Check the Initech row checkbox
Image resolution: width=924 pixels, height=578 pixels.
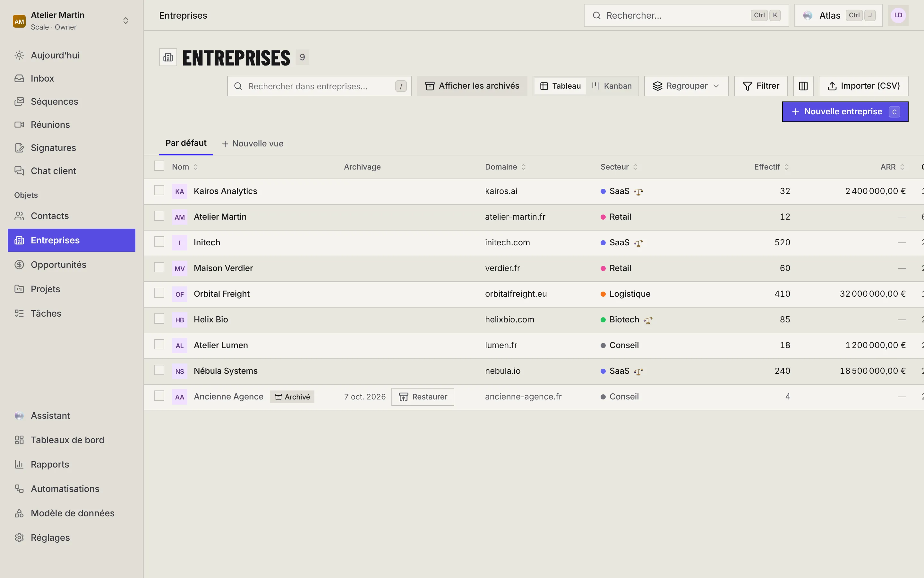pyautogui.click(x=159, y=241)
